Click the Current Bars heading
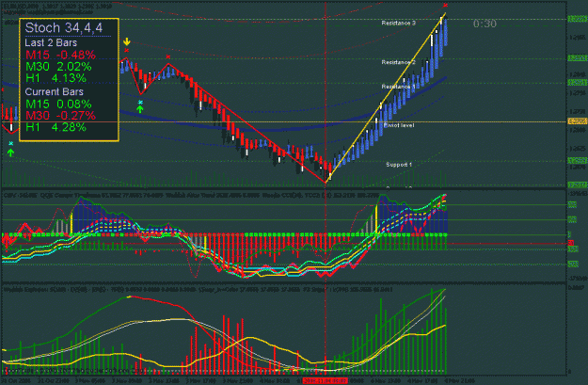Image resolution: width=588 pixels, height=385 pixels. tap(54, 92)
